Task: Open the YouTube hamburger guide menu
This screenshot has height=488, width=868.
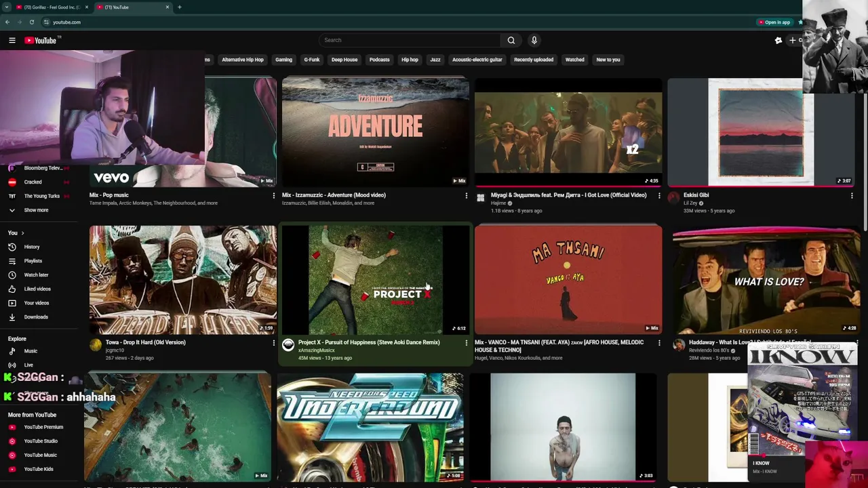Action: (x=12, y=41)
